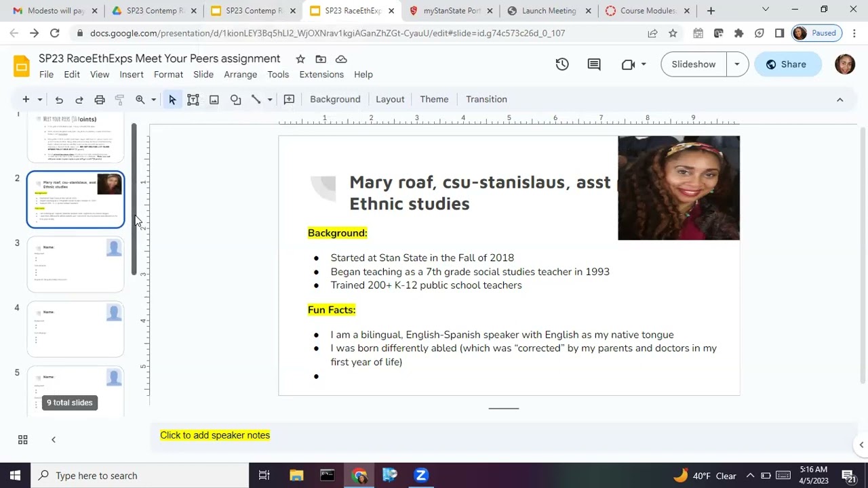
Task: Open the Arrange menu
Action: [241, 75]
